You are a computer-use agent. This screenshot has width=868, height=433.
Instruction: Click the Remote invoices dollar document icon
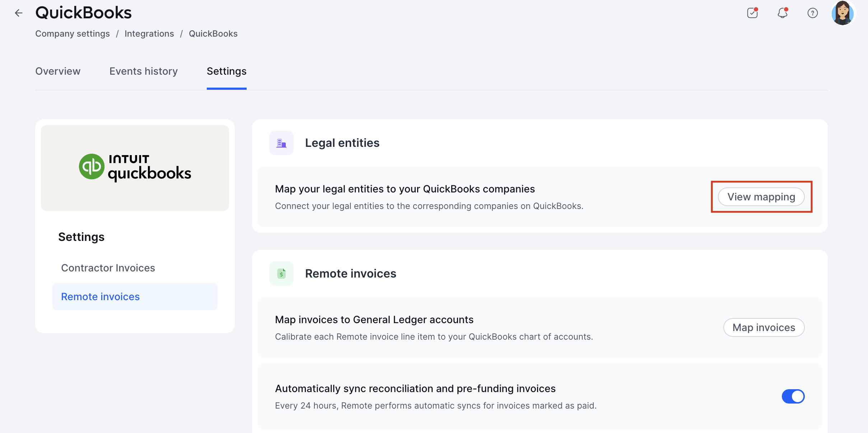281,274
